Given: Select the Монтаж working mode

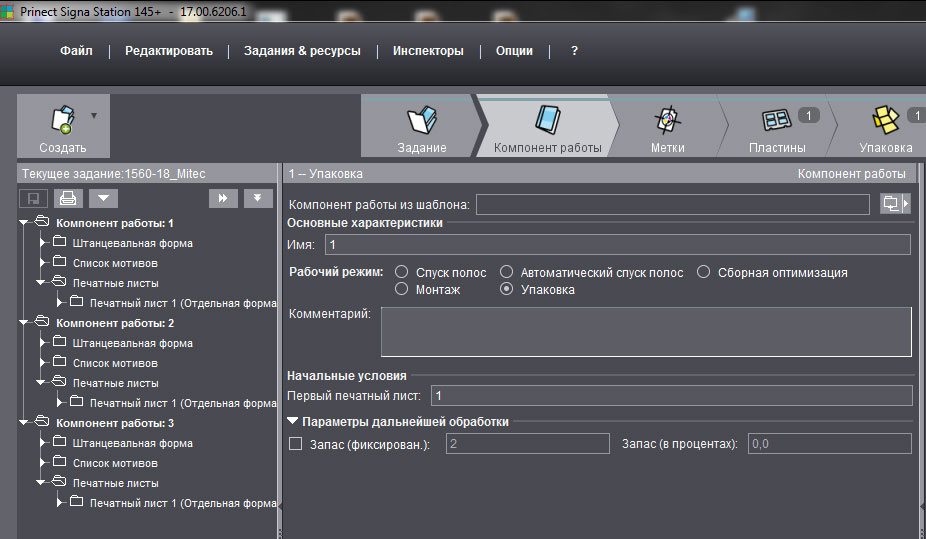Looking at the screenshot, I should 402,290.
